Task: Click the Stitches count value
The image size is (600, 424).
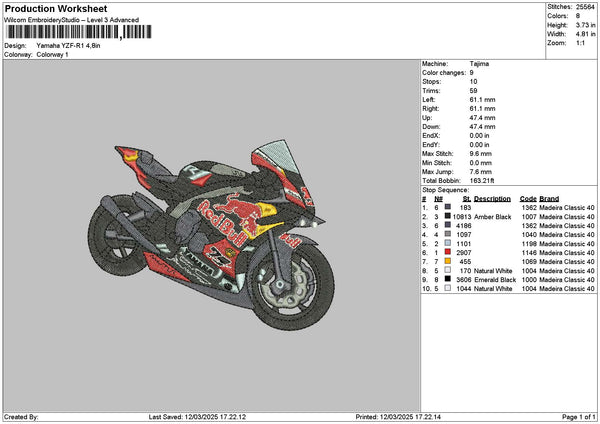Action: [585, 7]
